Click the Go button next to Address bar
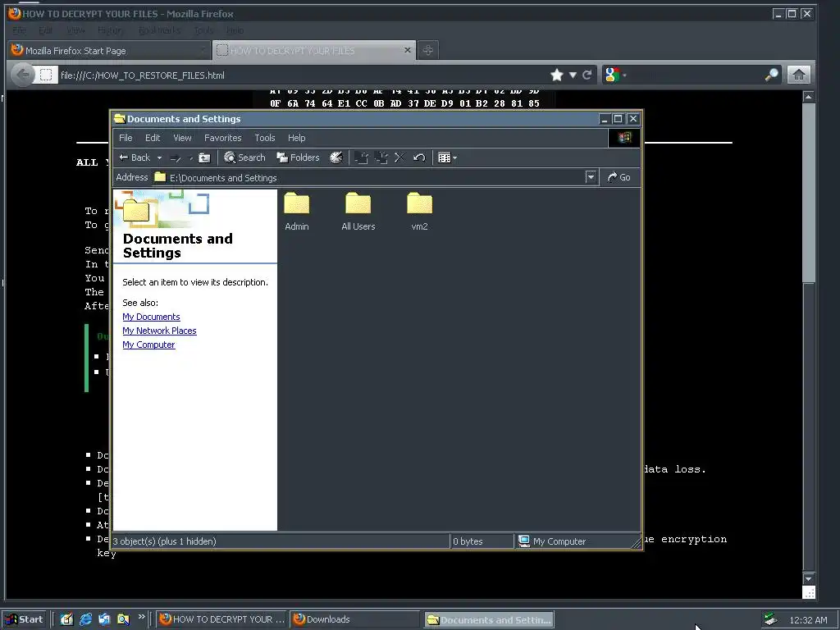 619,177
